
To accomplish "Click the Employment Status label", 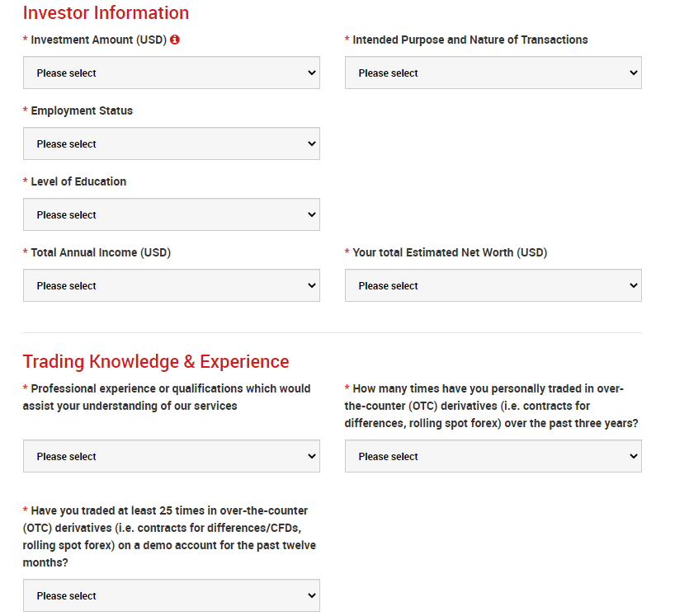I will point(82,111).
